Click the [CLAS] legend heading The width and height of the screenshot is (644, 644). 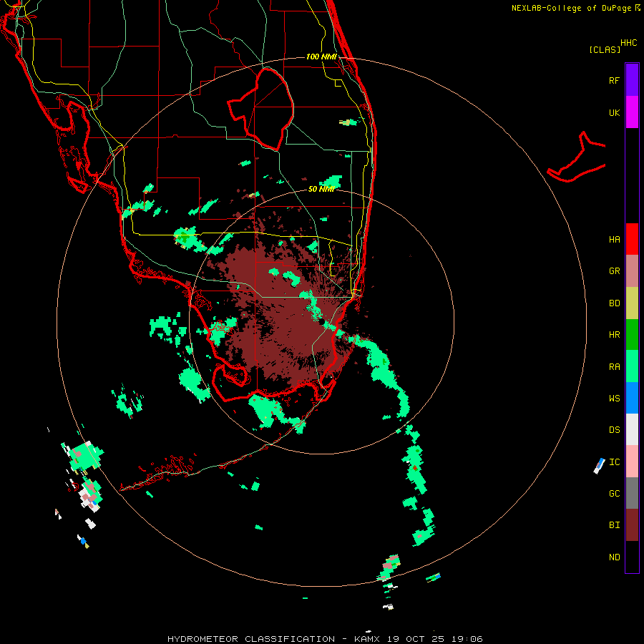click(x=605, y=50)
